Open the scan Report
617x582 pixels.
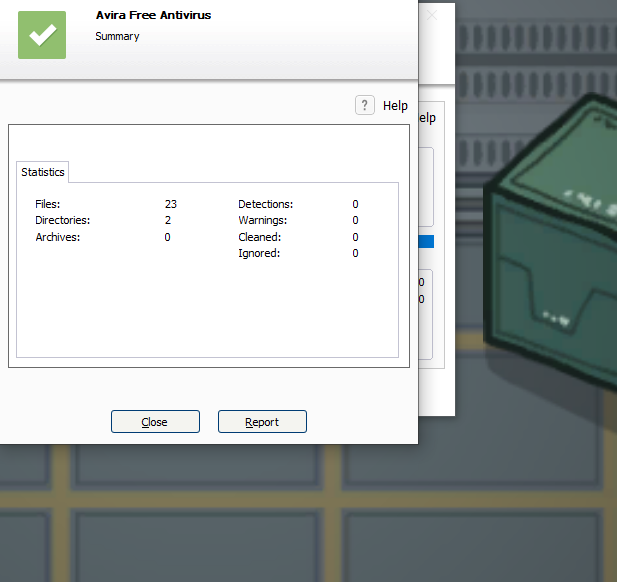tap(262, 422)
